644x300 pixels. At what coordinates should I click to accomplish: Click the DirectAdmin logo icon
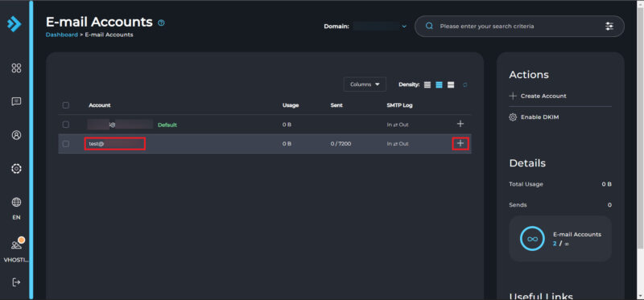click(x=14, y=25)
